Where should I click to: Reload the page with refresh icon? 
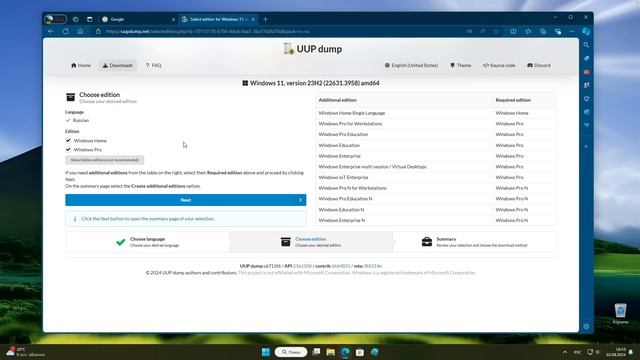(65, 31)
